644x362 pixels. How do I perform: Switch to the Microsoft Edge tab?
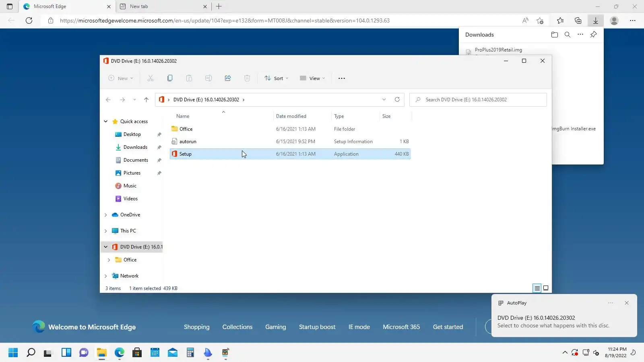(x=67, y=6)
